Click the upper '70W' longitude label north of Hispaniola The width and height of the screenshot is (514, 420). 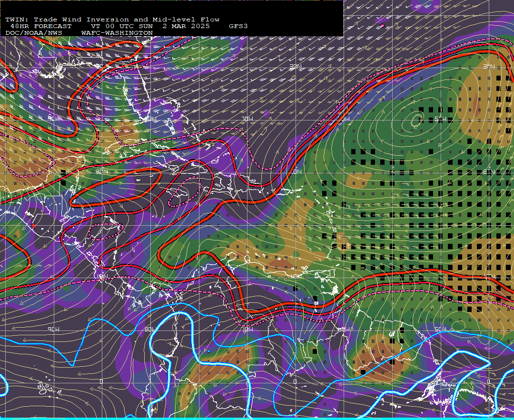point(247,119)
